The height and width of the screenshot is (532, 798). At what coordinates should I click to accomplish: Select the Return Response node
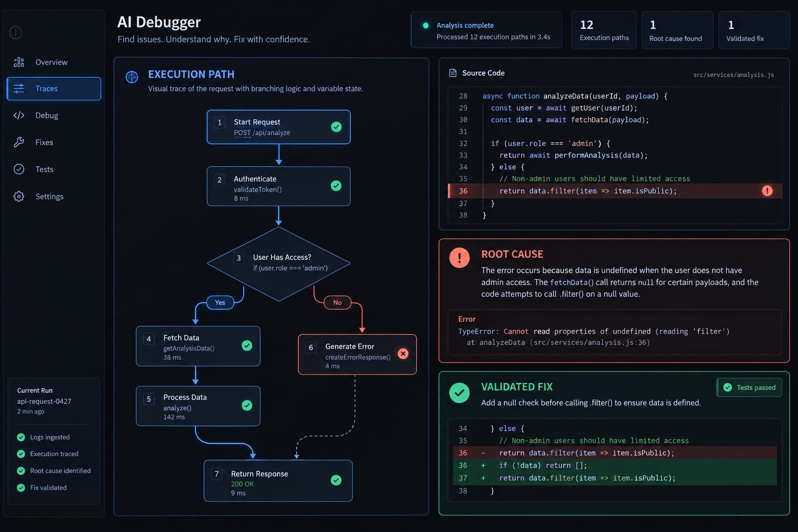click(x=278, y=481)
